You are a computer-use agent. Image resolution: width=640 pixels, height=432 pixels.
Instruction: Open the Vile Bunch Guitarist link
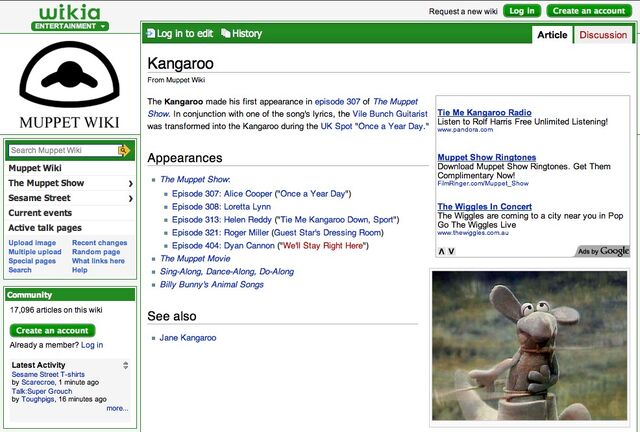[x=390, y=114]
